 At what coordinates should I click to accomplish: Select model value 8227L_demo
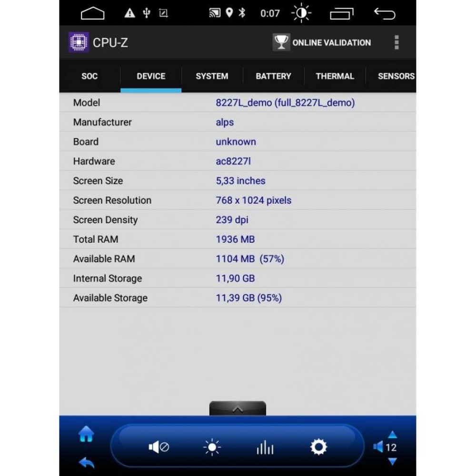click(x=285, y=103)
